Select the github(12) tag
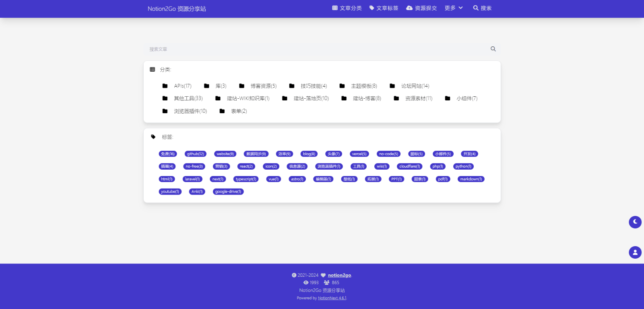 (196, 154)
